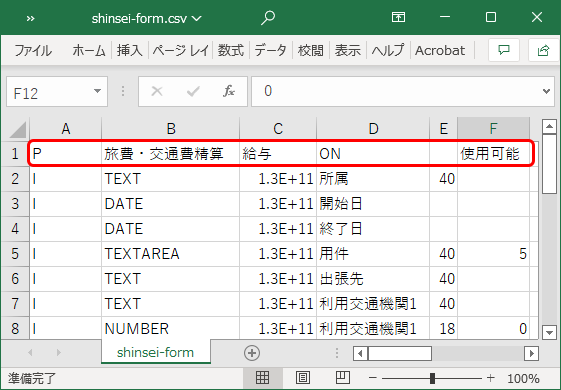The width and height of the screenshot is (561, 390).
Task: Zoom out with the minus button
Action: tap(373, 378)
